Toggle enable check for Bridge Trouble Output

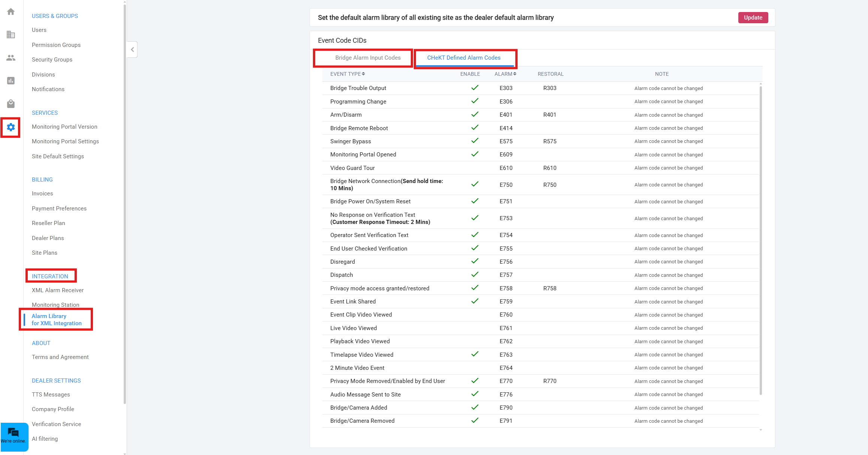click(x=474, y=88)
